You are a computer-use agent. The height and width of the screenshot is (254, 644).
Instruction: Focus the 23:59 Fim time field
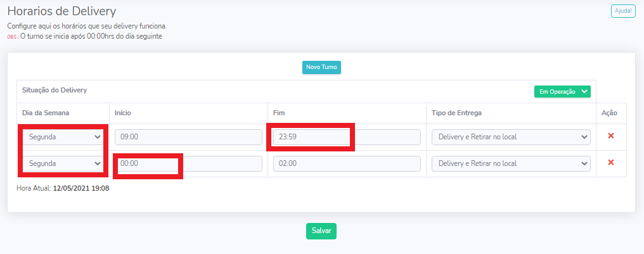pos(347,137)
